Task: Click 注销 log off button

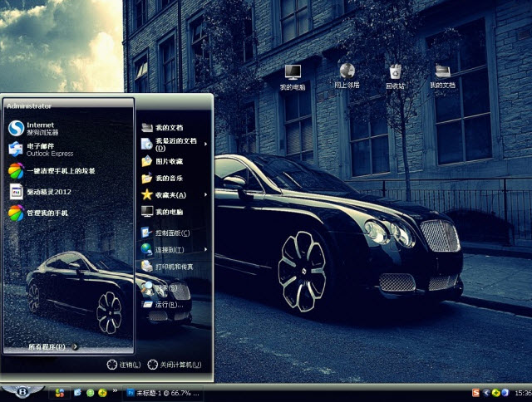Action: pos(123,365)
